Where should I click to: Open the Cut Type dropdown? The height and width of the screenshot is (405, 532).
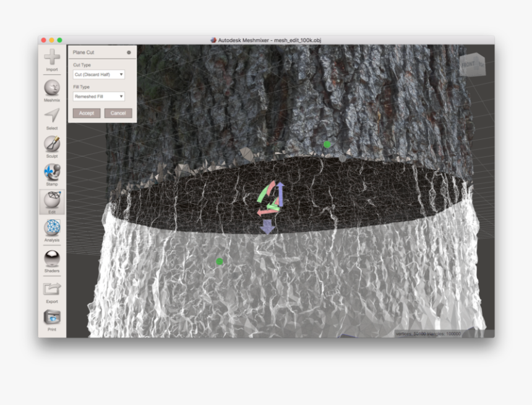(98, 74)
